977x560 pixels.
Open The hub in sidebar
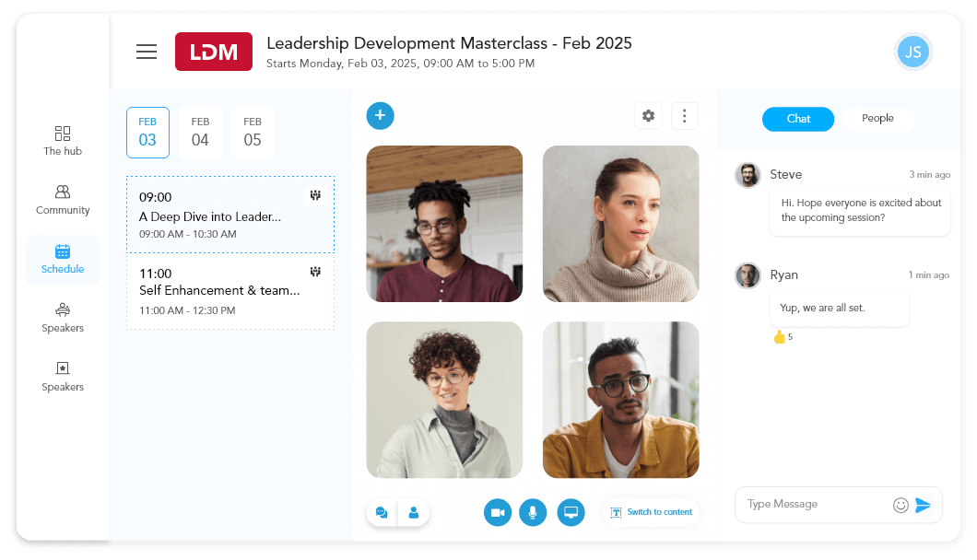point(63,140)
